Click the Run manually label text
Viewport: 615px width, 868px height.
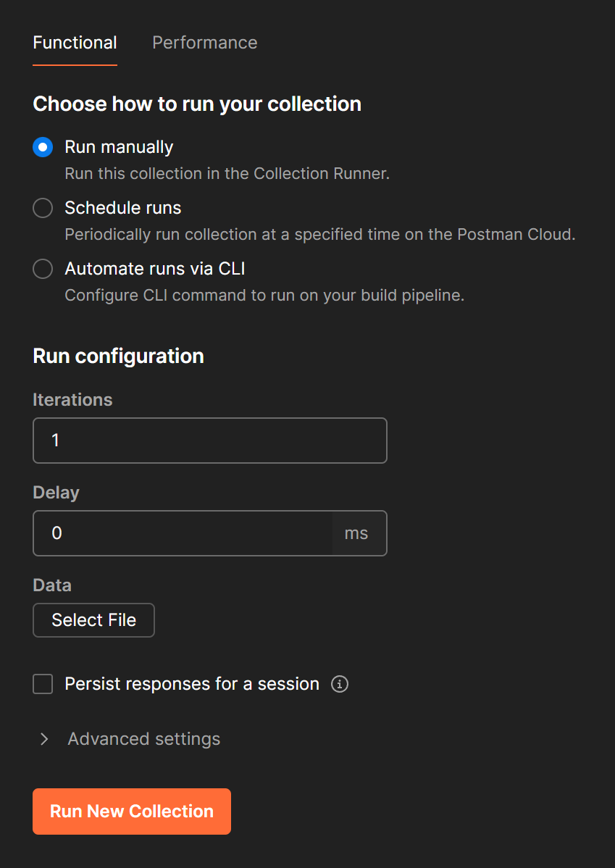[x=119, y=147]
